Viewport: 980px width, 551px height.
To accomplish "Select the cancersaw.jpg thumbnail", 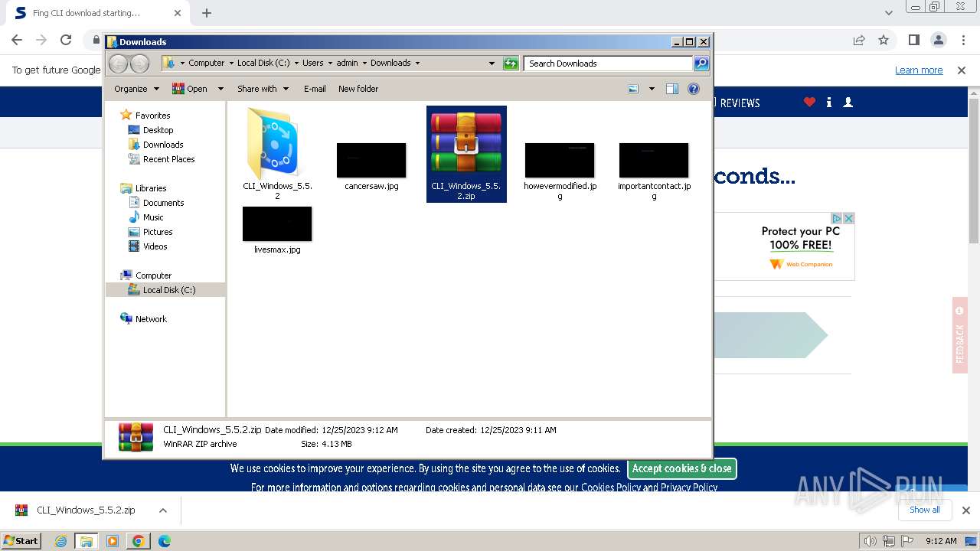I will coord(371,160).
